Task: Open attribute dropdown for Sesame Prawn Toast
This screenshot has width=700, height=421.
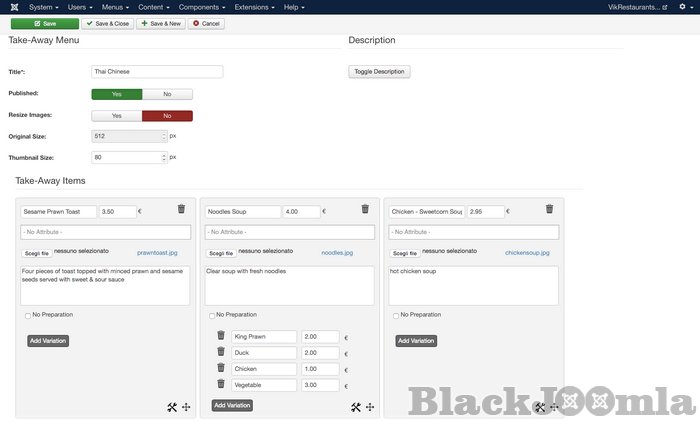Action: coord(105,232)
